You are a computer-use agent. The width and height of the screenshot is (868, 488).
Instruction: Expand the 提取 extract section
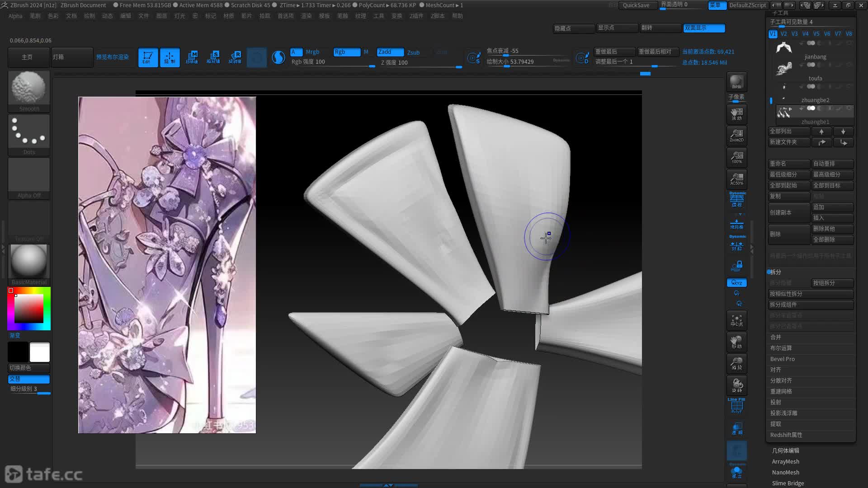pyautogui.click(x=776, y=424)
